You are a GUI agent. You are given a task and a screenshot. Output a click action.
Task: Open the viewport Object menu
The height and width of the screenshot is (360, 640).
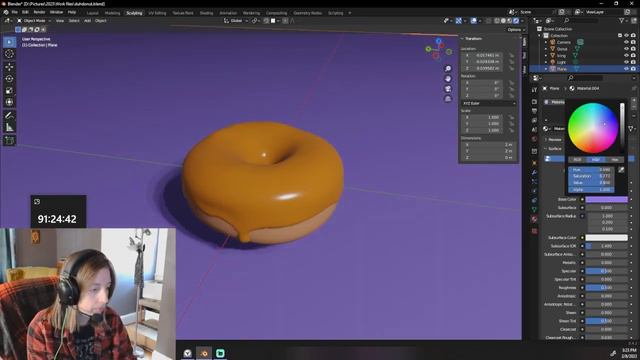click(100, 20)
